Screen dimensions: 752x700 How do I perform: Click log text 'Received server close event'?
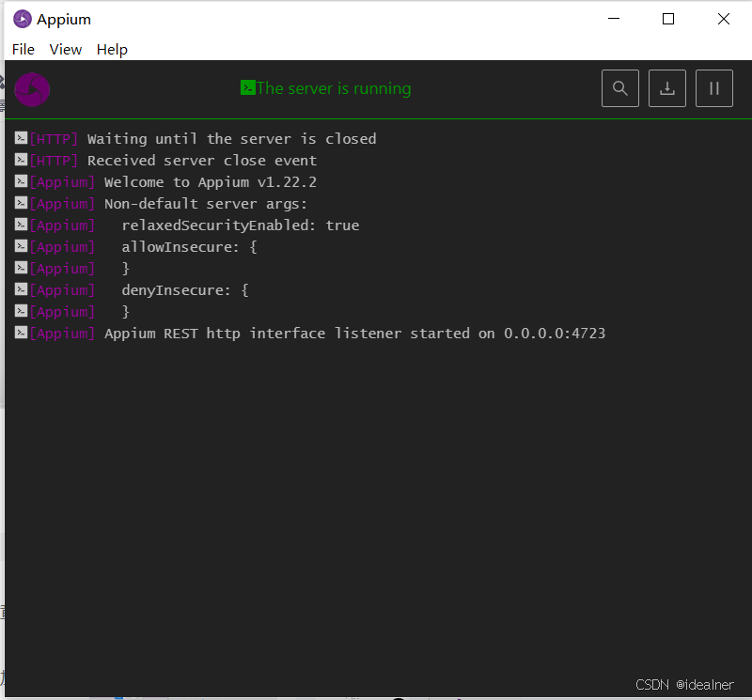tap(202, 161)
